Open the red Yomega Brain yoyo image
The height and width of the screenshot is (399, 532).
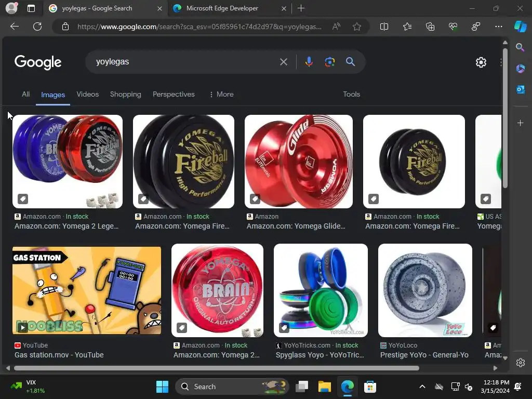click(x=217, y=290)
